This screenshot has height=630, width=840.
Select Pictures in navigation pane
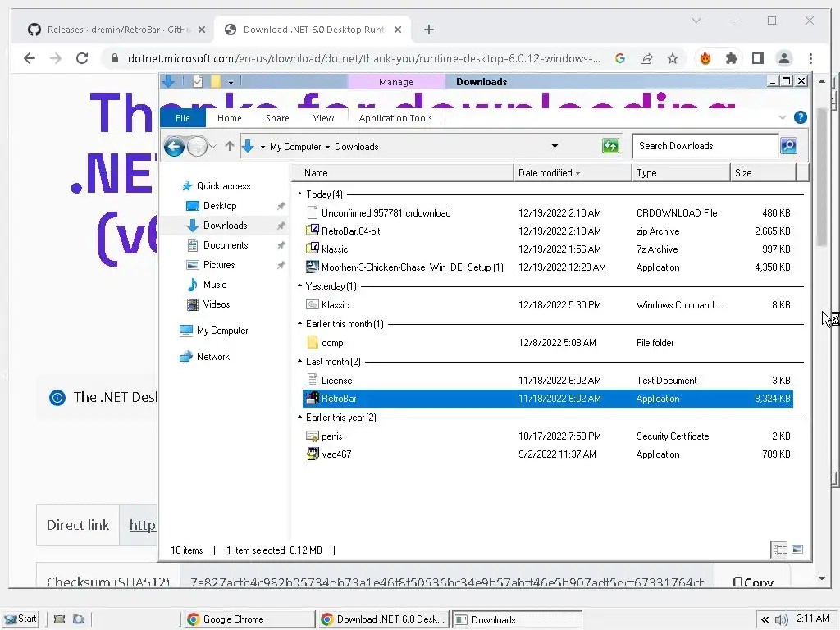click(x=218, y=265)
